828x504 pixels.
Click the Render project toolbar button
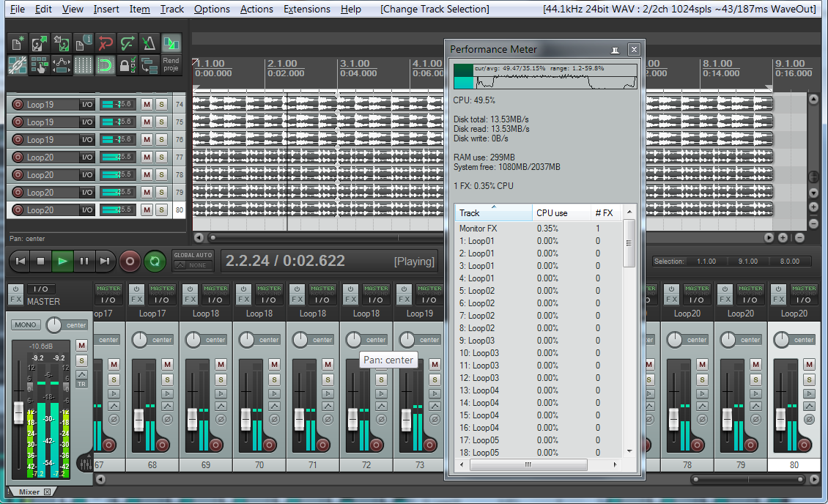pyautogui.click(x=171, y=65)
